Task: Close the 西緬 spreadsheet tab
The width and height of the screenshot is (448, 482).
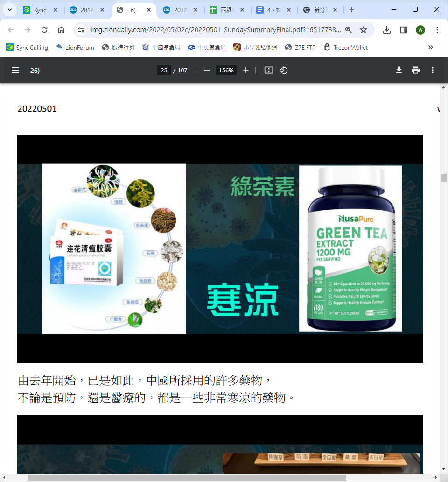Action: tap(242, 10)
